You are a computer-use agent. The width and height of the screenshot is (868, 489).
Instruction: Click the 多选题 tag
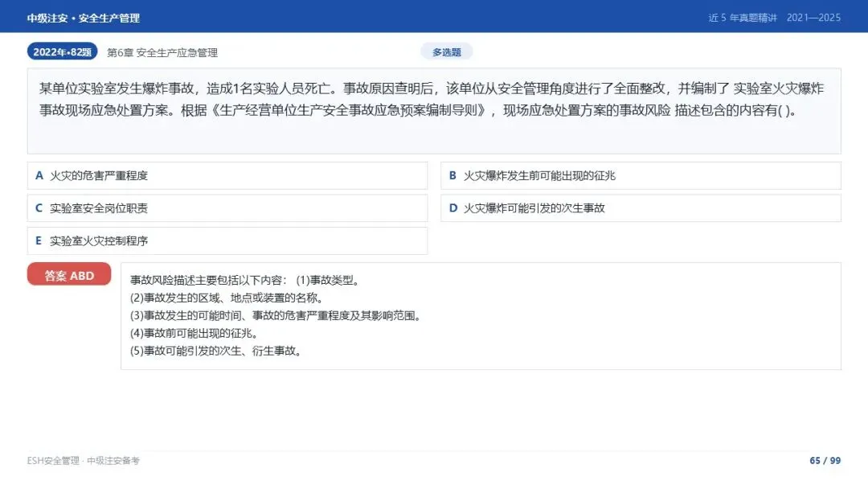pos(446,52)
